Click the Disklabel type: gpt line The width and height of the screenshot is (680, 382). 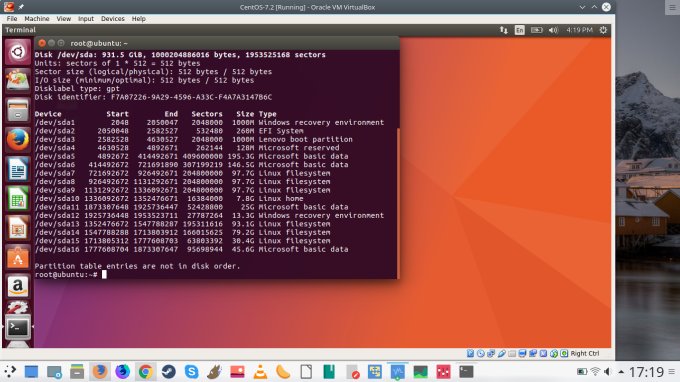coord(77,88)
